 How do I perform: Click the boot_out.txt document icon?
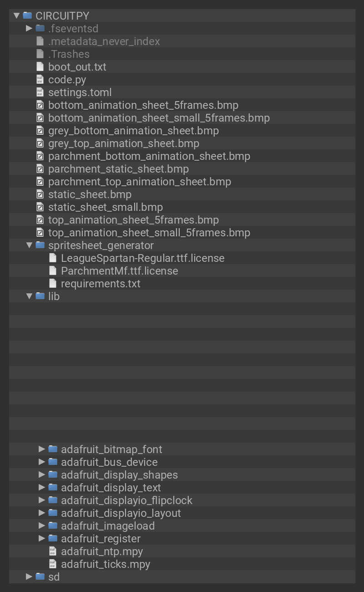pos(40,66)
